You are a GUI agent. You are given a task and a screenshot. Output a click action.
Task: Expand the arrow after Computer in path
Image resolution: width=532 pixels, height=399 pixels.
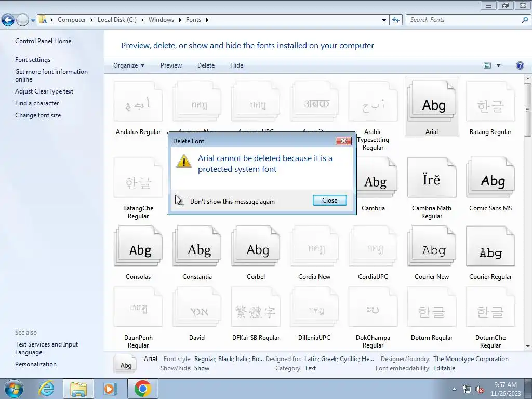91,20
